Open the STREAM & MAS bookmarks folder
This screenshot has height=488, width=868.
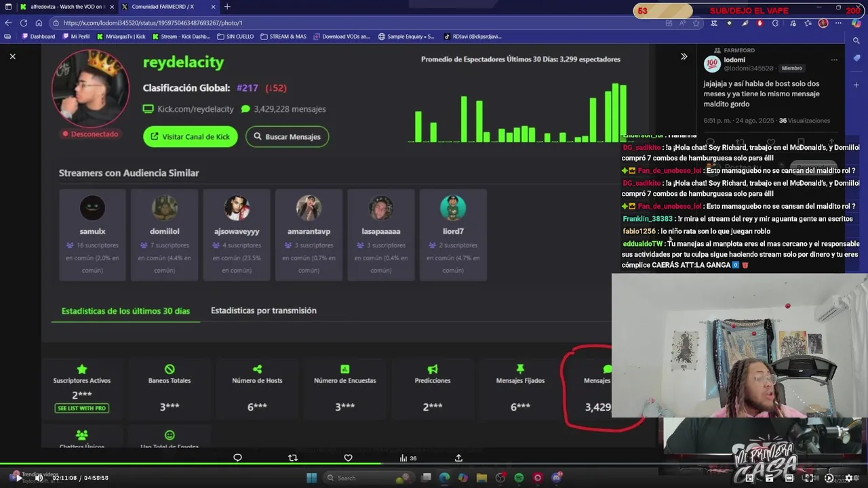pyautogui.click(x=283, y=37)
